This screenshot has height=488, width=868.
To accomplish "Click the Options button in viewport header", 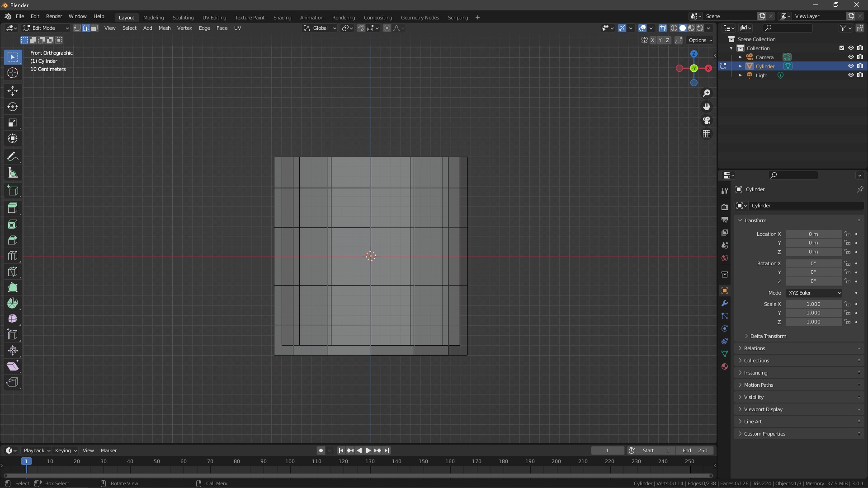I will [700, 40].
